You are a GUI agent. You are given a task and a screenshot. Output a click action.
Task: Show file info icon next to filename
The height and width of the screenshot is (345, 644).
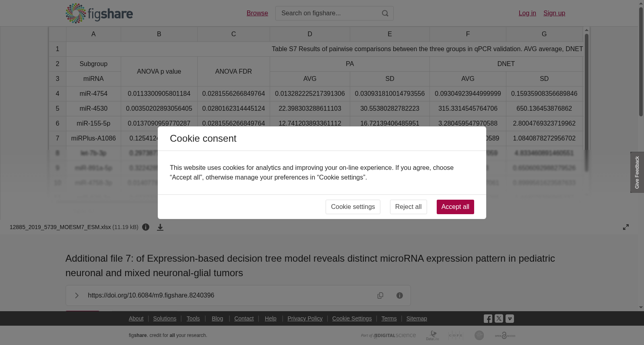pyautogui.click(x=146, y=227)
